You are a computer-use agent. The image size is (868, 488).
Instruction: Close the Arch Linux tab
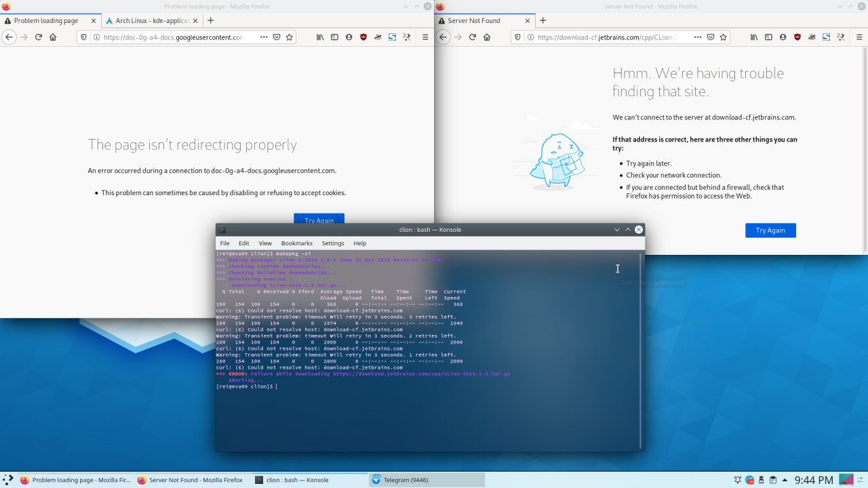[x=195, y=20]
